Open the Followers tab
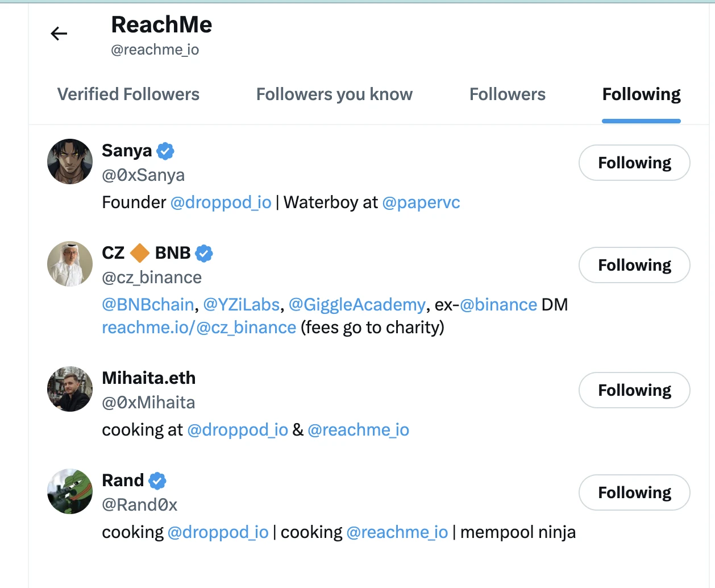The image size is (715, 588). click(x=507, y=94)
